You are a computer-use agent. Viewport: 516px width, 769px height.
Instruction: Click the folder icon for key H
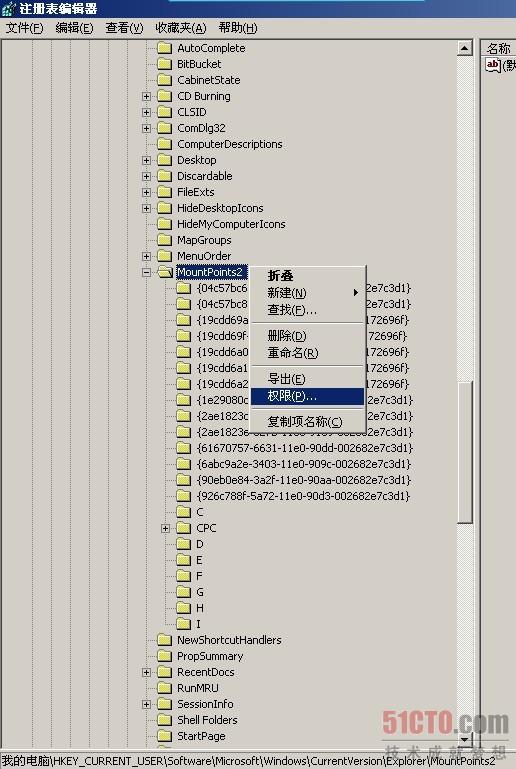tap(183, 608)
